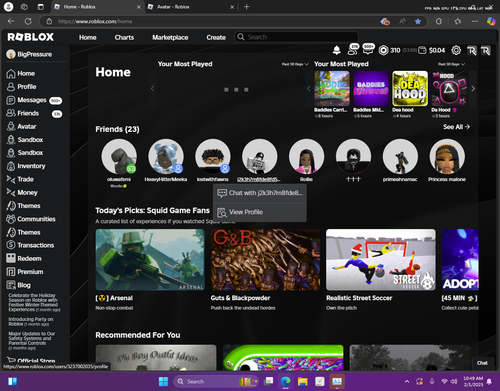The height and width of the screenshot is (391, 500).
Task: Select the Charts nav tab
Action: pyautogui.click(x=124, y=37)
